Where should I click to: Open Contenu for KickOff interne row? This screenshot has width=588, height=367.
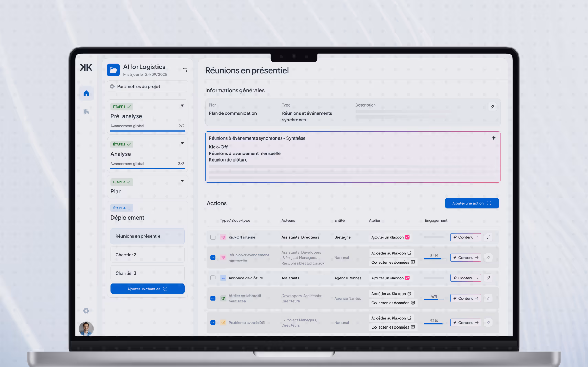point(466,237)
